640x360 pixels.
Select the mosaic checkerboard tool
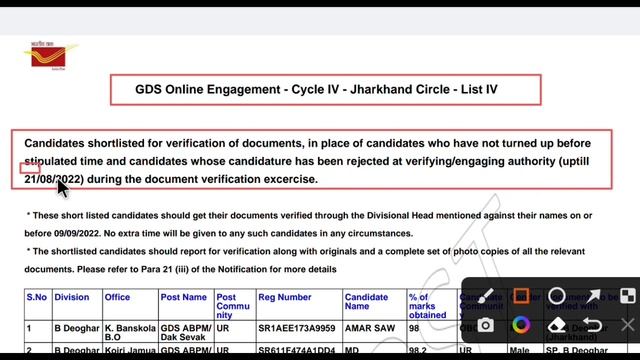coord(628,296)
